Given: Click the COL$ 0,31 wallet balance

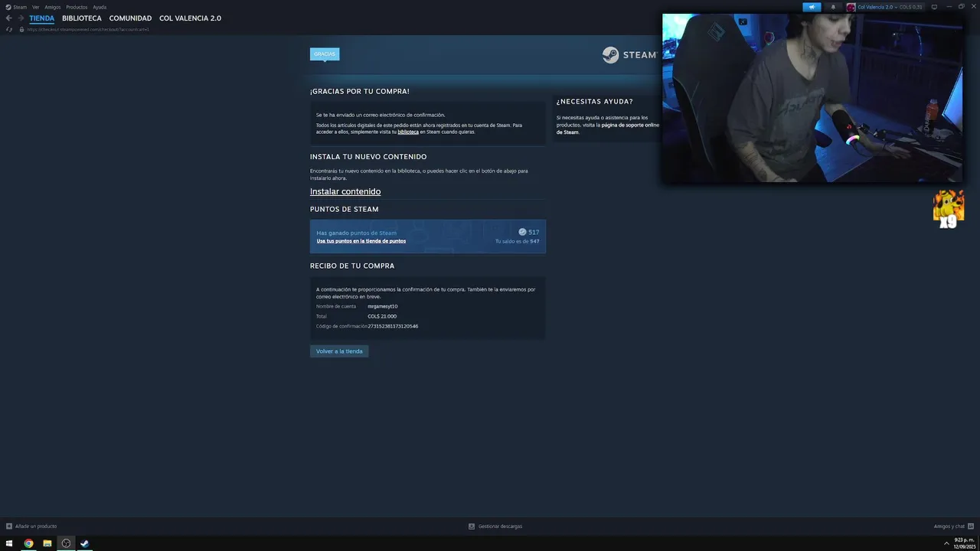Looking at the screenshot, I should [x=911, y=7].
